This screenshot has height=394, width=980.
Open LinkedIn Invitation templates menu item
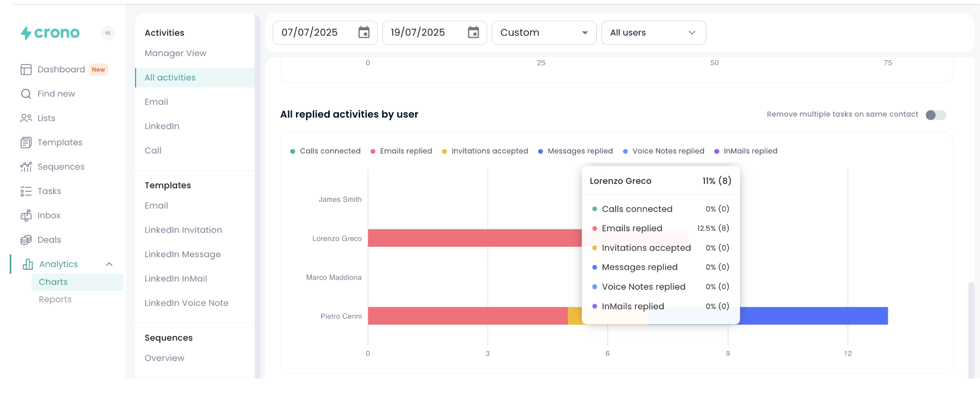183,230
